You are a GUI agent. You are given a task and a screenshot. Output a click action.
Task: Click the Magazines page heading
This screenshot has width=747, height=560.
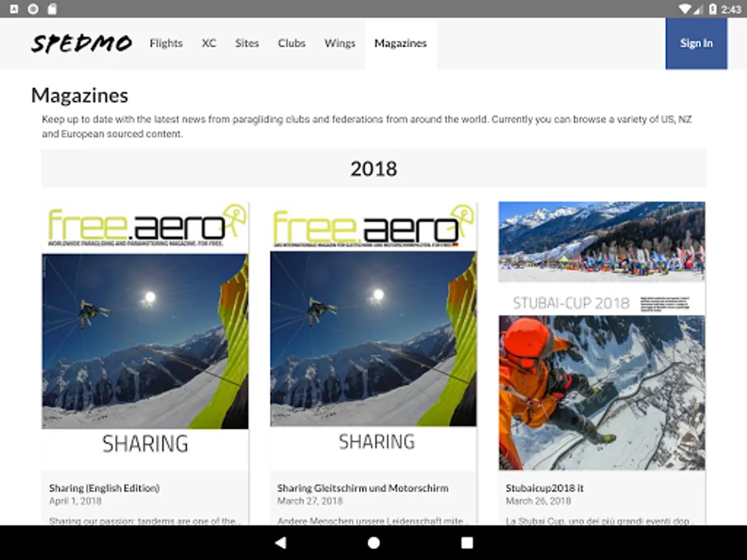point(80,95)
